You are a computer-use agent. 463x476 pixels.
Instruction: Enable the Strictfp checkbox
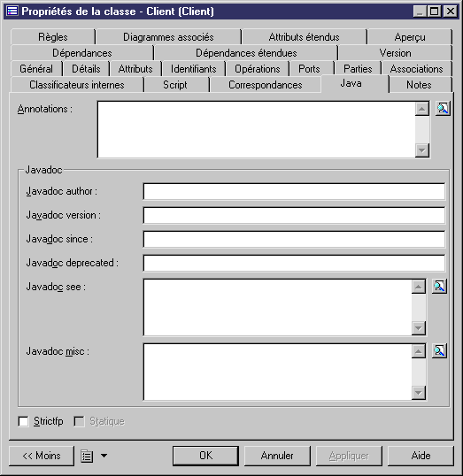pos(23,421)
